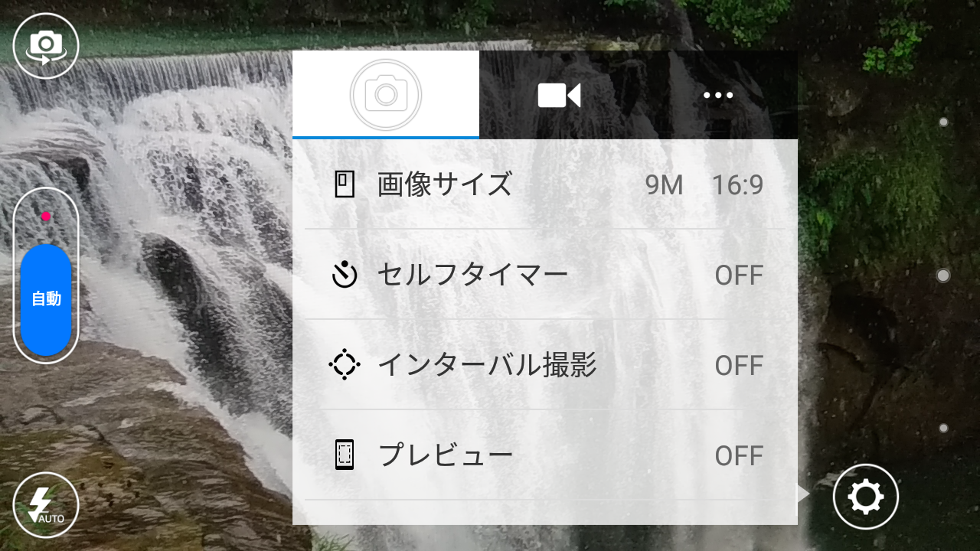Click the middle dot on right-side slider

943,275
